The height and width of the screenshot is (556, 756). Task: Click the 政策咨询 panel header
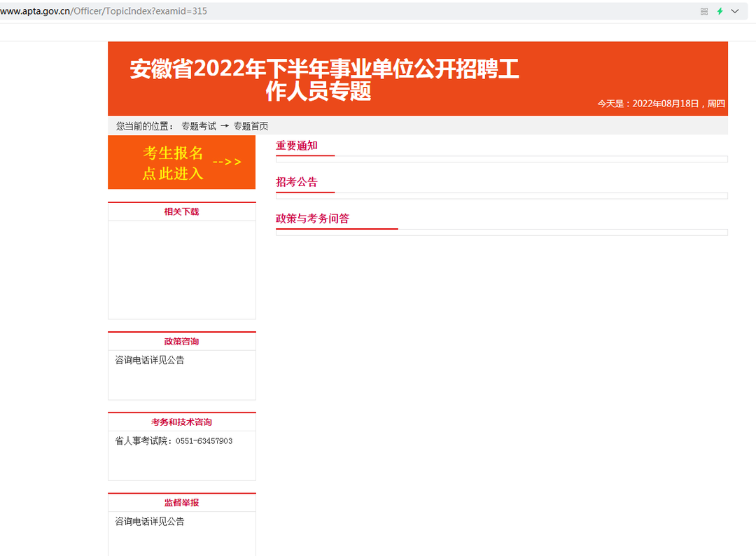pyautogui.click(x=181, y=341)
